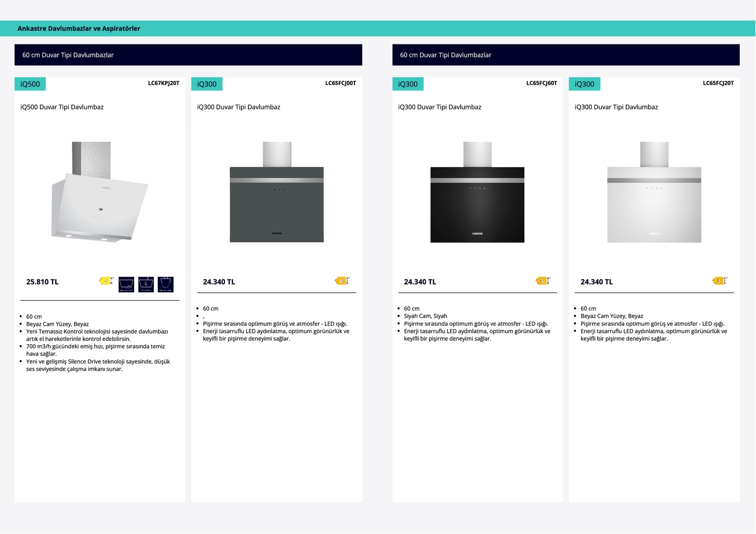The image size is (756, 534).
Task: Select the '60 cm' bullet on the LC65FCJ20T card
Action: (x=588, y=308)
